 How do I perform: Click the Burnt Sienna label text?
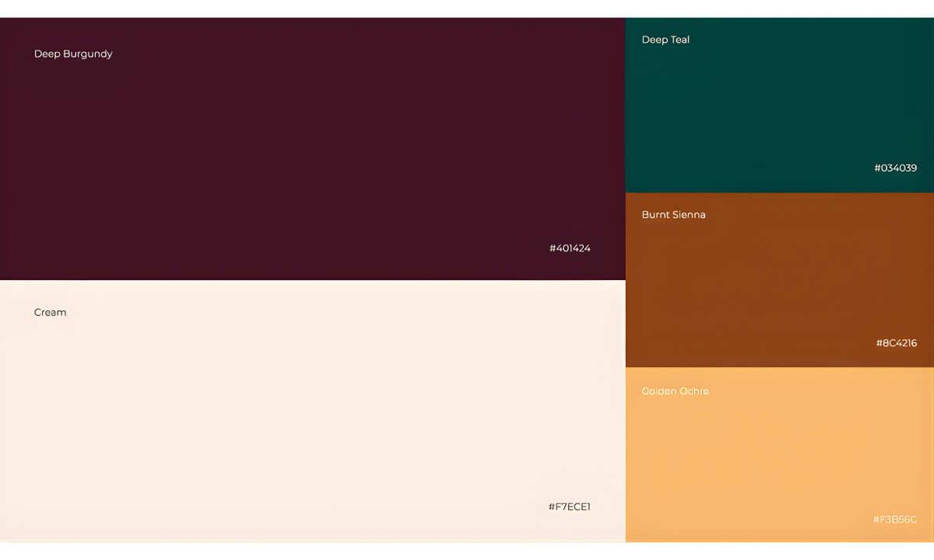(x=674, y=215)
